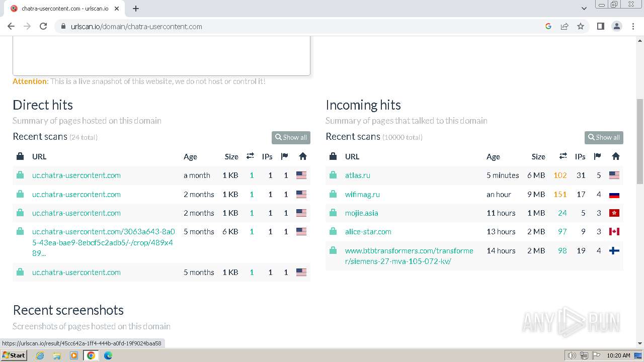
Task: Click the requests arrows icon in Incoming hits header
Action: [563, 156]
